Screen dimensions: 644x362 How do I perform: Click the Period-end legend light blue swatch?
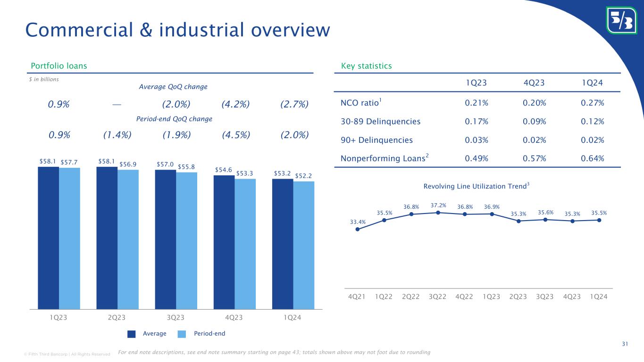tap(183, 334)
